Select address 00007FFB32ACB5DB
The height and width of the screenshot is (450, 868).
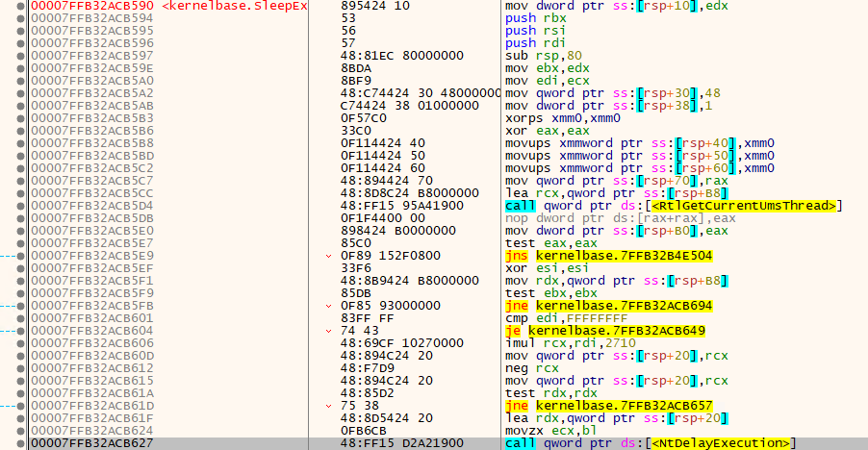click(x=92, y=218)
